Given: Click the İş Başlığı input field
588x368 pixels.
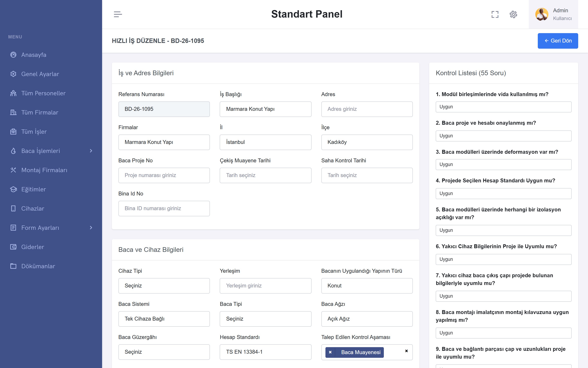Looking at the screenshot, I should point(265,109).
